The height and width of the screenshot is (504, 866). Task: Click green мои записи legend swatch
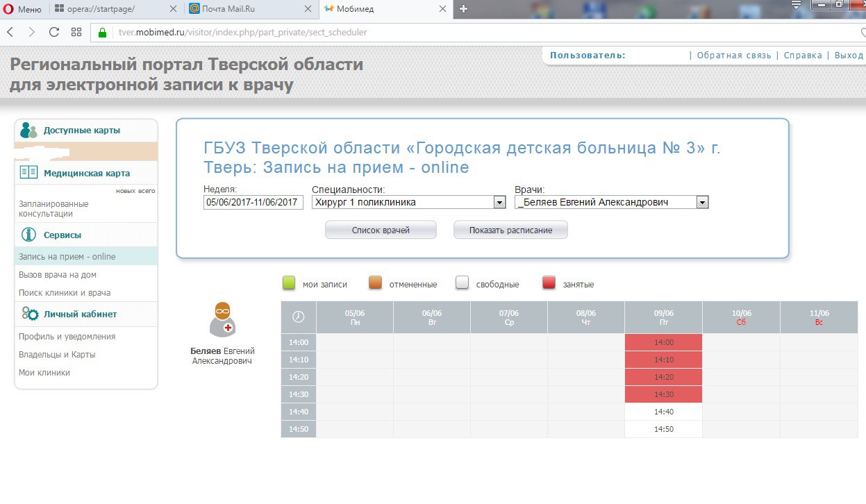tap(290, 283)
